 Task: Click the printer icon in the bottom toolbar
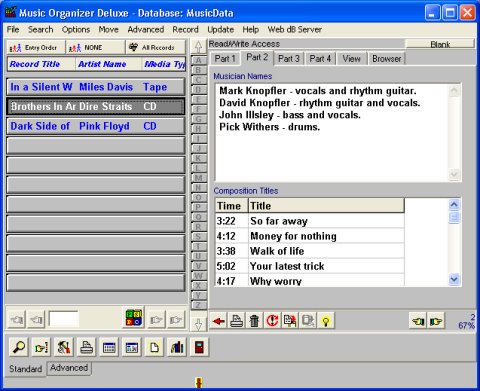point(87,347)
